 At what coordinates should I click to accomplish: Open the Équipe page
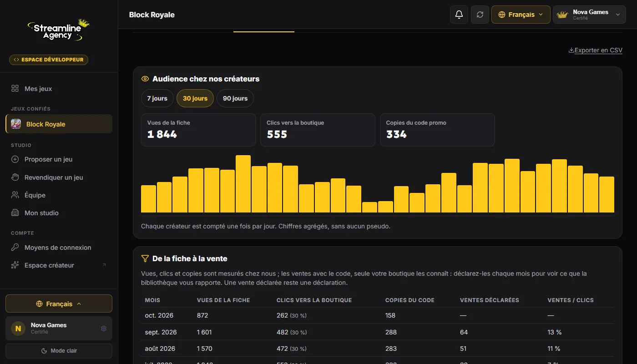tap(59, 195)
